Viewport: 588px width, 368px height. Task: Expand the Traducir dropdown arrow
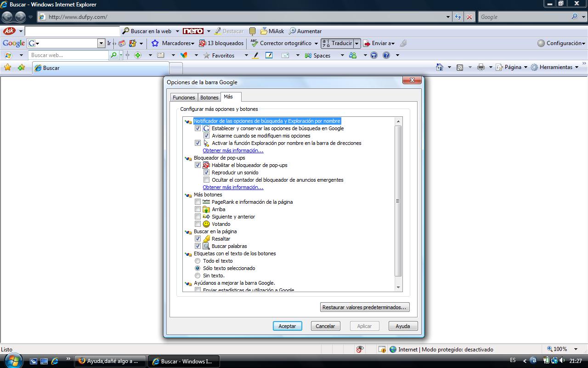point(357,43)
